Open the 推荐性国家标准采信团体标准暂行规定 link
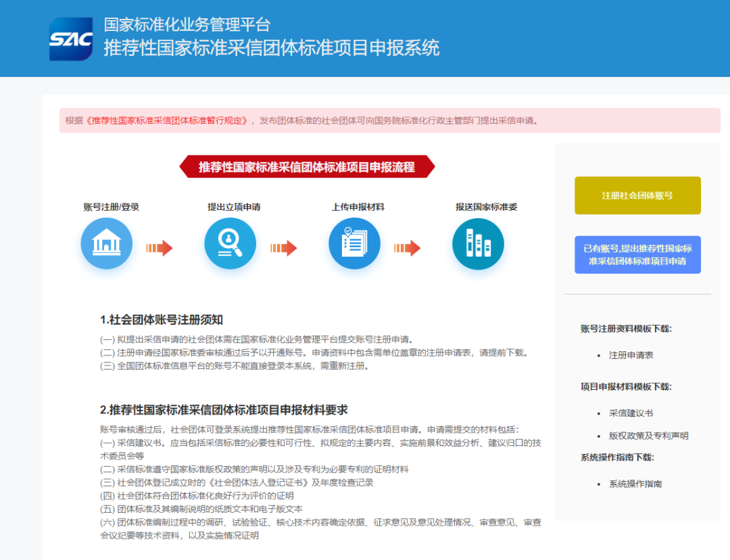 [x=167, y=121]
